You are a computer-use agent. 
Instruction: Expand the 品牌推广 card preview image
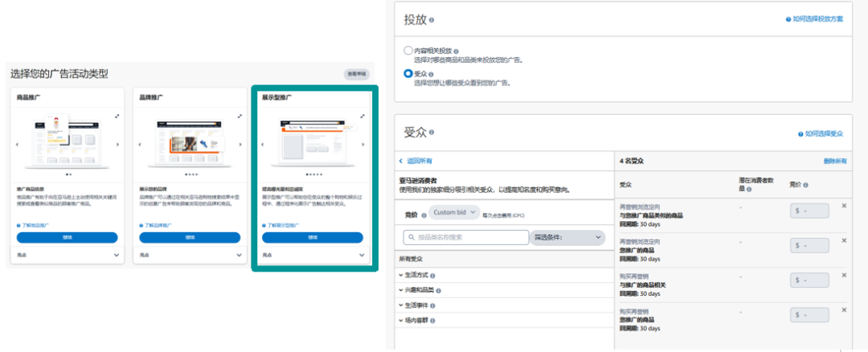[x=240, y=117]
